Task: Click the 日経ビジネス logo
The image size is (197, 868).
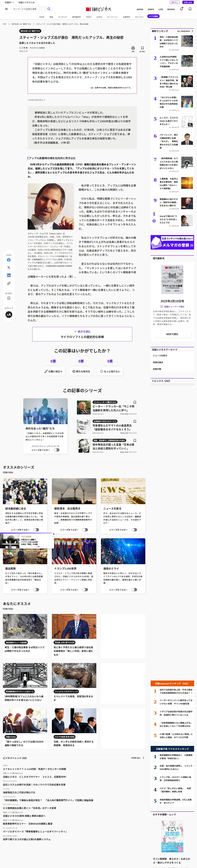Action: 99,9
